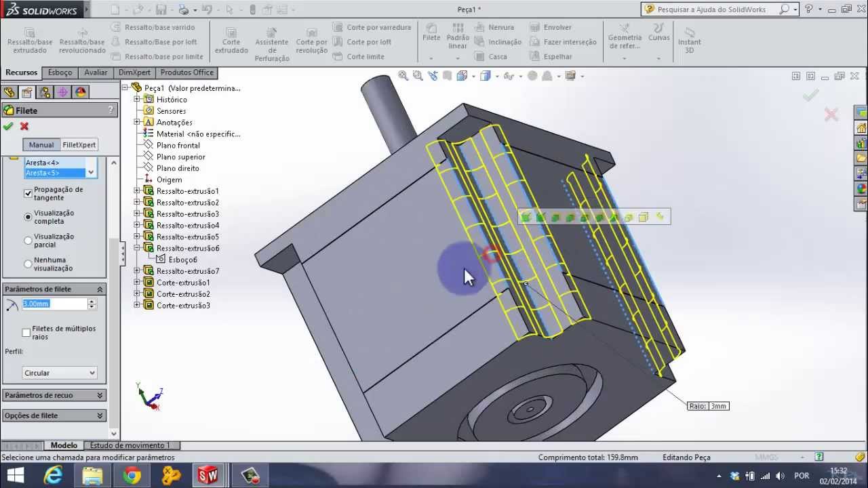868x488 pixels.
Task: Click the Casca tool
Action: coord(491,57)
